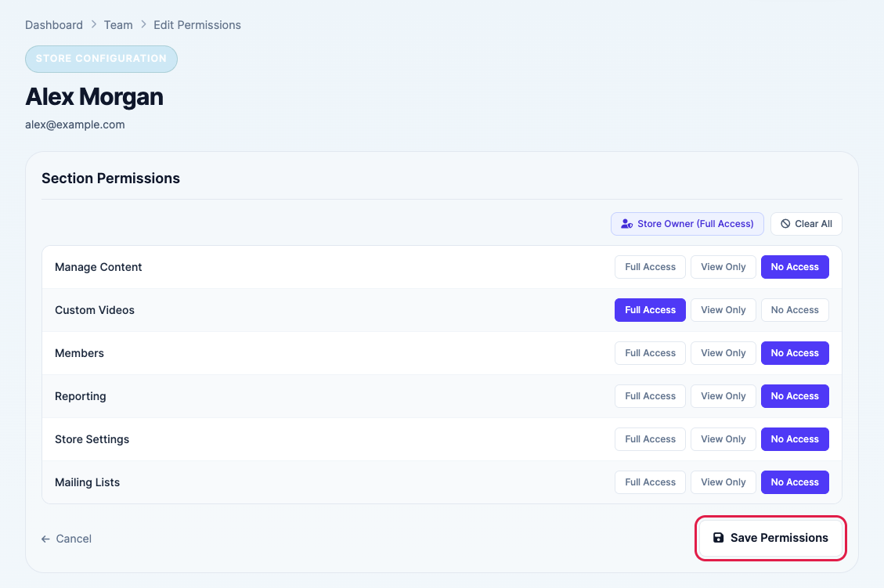Image resolution: width=884 pixels, height=588 pixels.
Task: Set Members to View Only
Action: point(723,353)
